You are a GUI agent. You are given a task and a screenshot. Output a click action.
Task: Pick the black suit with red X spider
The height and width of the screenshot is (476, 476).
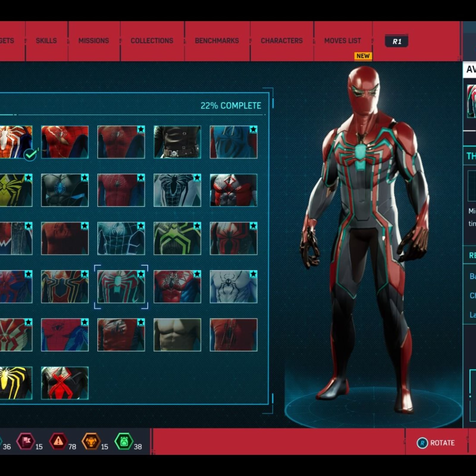tap(65, 383)
